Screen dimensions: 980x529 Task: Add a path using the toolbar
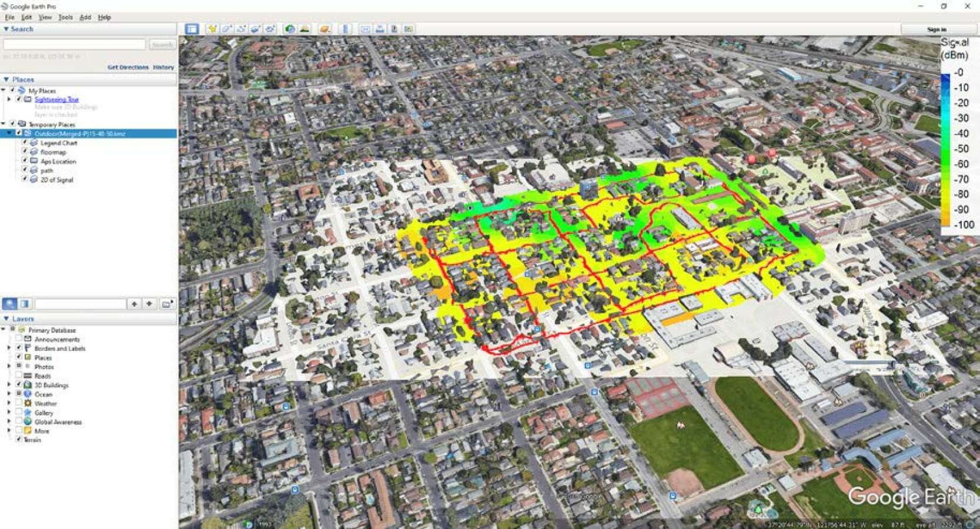(x=241, y=29)
